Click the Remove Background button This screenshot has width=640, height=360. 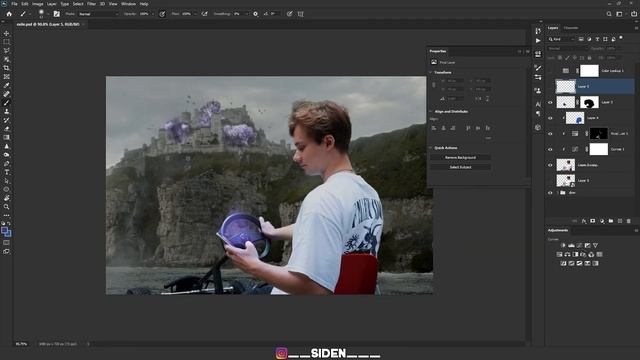pos(460,157)
